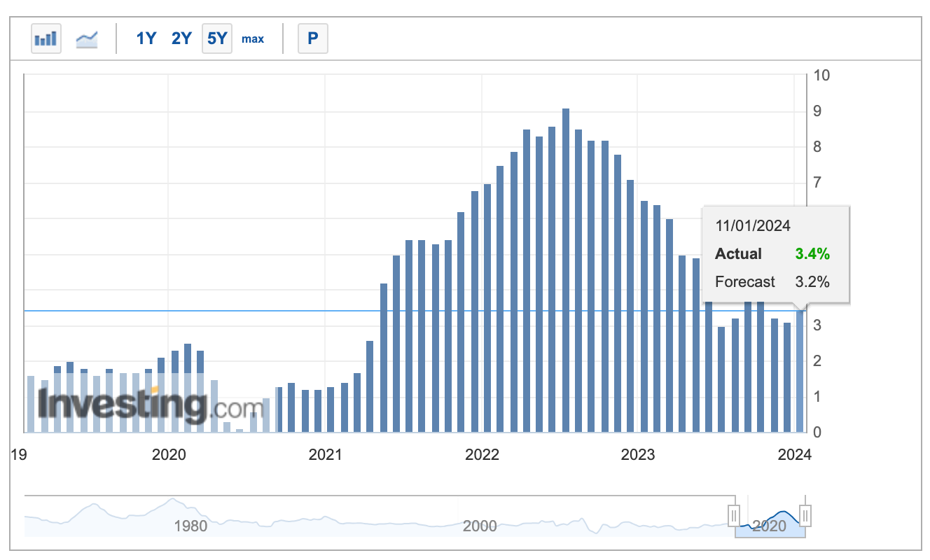Viewport: 930px width, 560px height.
Task: Switch to line chart view icon
Action: pyautogui.click(x=88, y=38)
